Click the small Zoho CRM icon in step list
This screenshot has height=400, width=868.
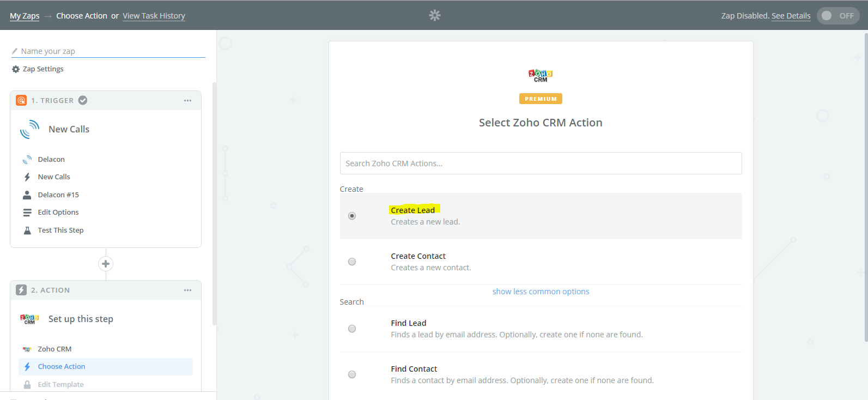27,349
